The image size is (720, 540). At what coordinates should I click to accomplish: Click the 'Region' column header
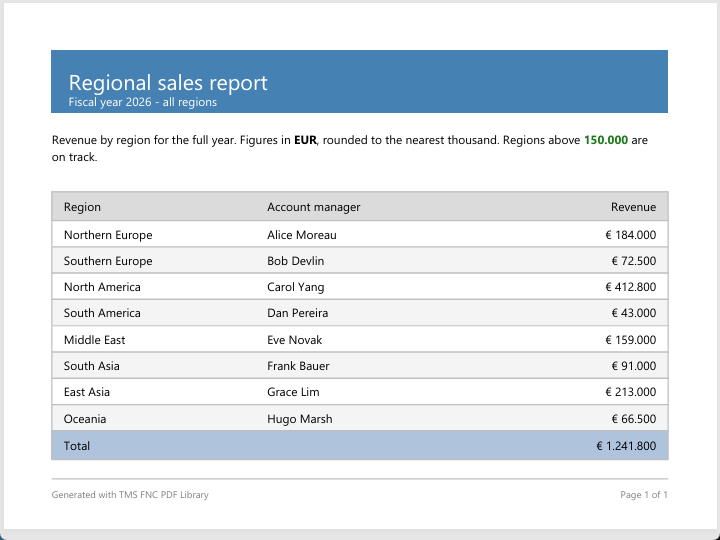point(82,207)
